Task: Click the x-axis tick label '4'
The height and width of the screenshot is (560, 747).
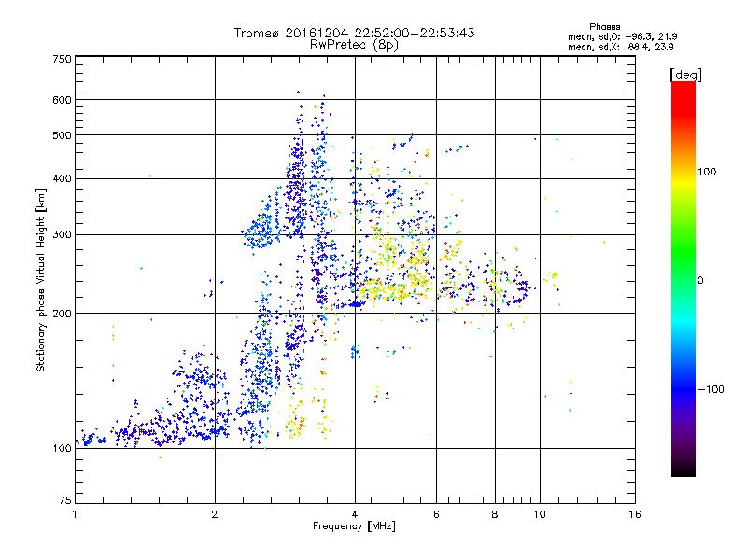Action: click(355, 514)
